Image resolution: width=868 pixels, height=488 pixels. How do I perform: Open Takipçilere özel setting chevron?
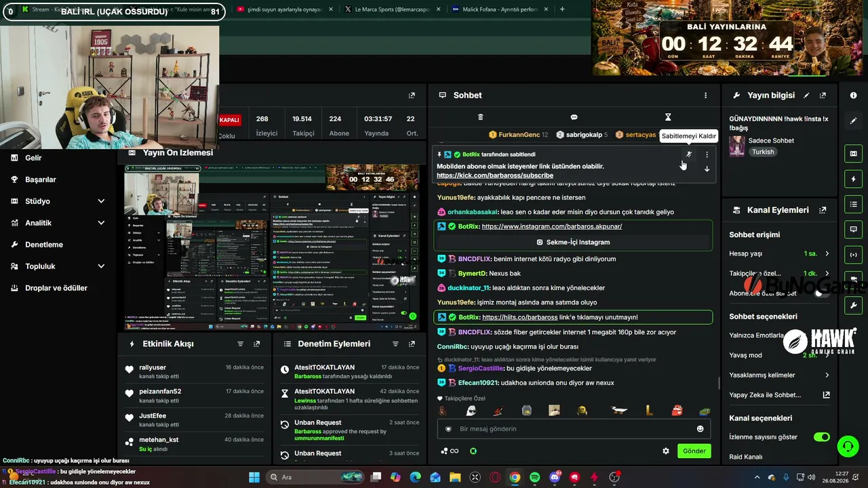827,273
